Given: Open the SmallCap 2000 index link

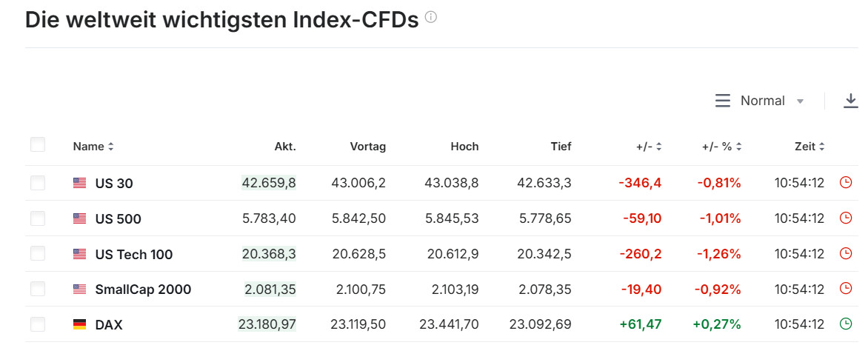Looking at the screenshot, I should (143, 290).
